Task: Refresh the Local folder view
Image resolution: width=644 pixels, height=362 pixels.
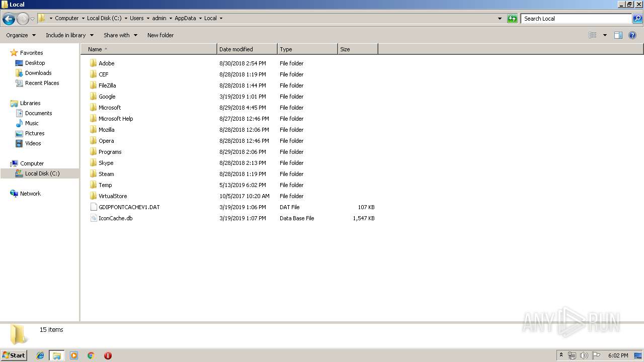Action: [512, 19]
